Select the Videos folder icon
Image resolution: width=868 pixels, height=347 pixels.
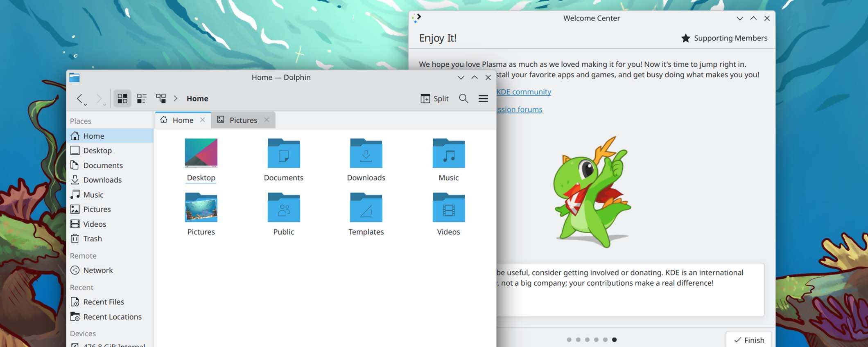449,207
